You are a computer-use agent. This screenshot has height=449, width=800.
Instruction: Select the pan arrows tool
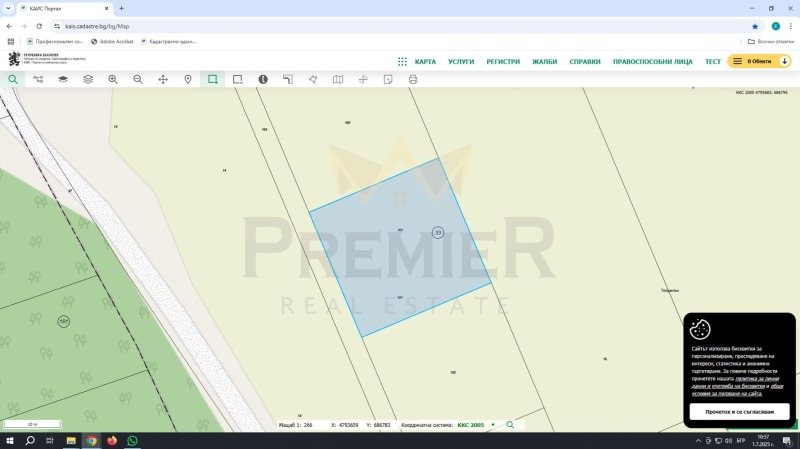[x=163, y=80]
